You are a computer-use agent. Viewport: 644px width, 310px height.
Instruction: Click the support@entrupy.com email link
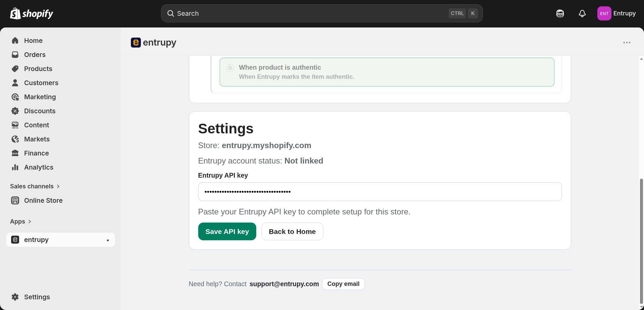pos(284,284)
